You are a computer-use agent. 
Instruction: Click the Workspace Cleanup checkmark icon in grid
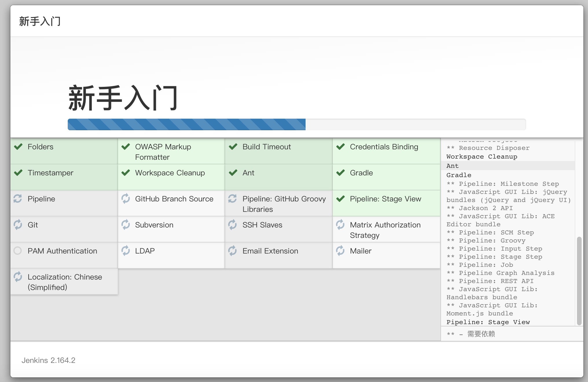(x=126, y=173)
